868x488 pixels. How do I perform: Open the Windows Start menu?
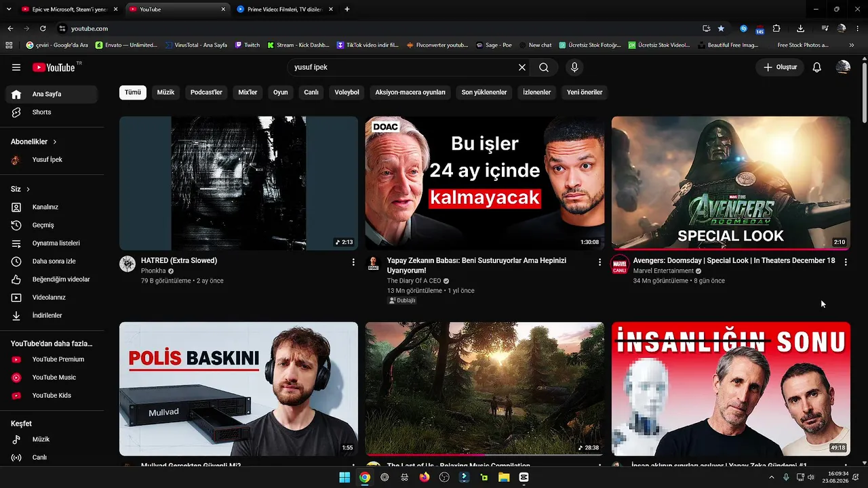click(x=344, y=477)
